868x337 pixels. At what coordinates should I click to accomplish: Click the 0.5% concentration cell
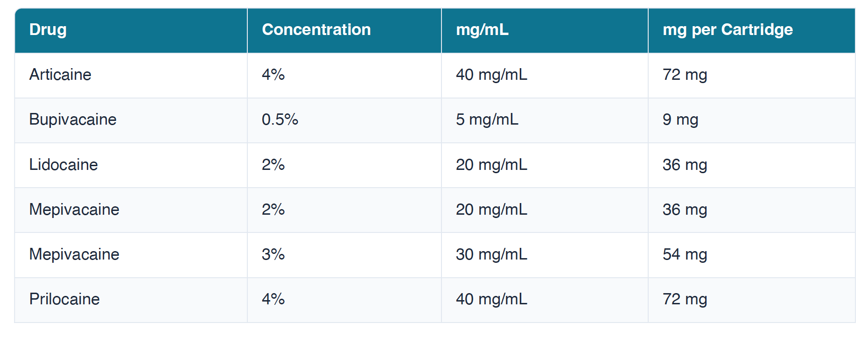click(x=280, y=119)
